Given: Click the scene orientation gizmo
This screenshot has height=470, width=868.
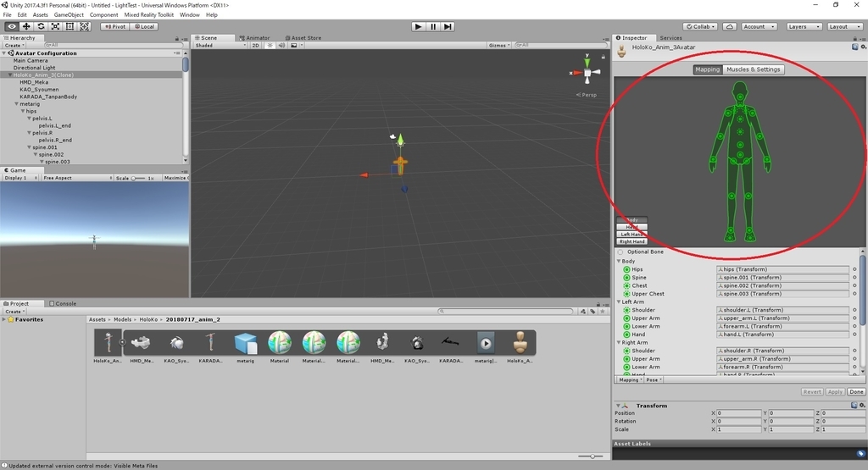Looking at the screenshot, I should 587,72.
